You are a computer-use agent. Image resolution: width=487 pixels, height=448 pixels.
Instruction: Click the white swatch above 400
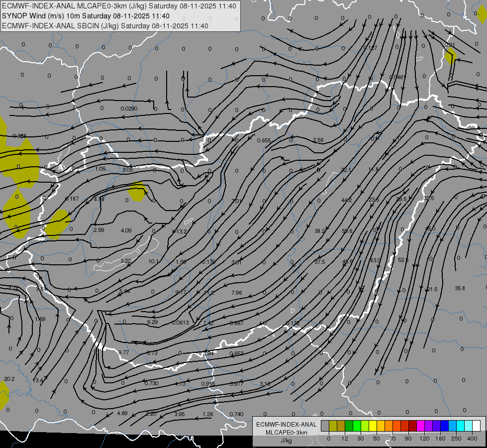coord(477,426)
